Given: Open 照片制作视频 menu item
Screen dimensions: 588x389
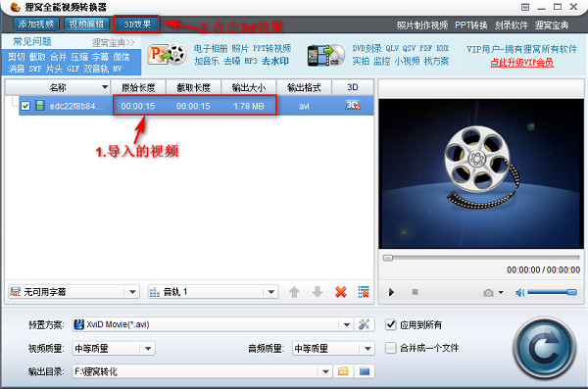Looking at the screenshot, I should coord(422,25).
